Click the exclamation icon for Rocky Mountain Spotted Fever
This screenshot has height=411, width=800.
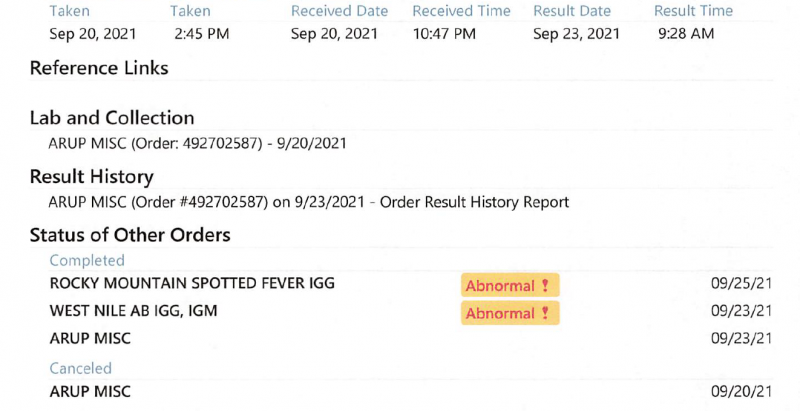(x=545, y=285)
